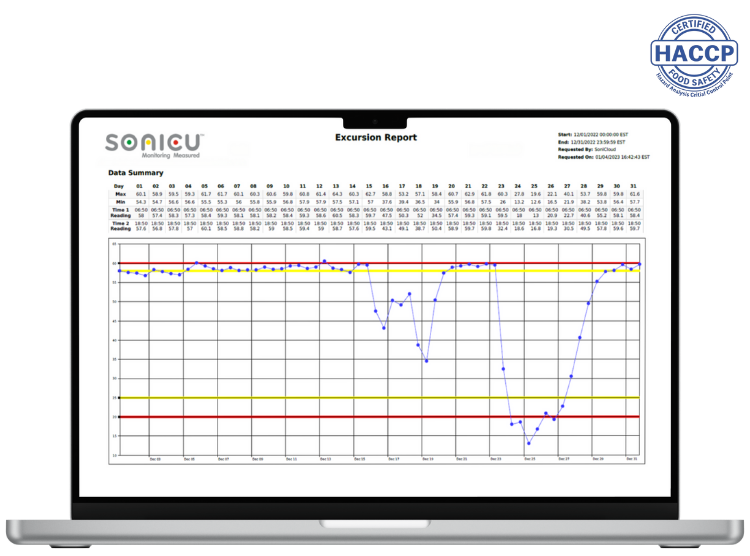Viewport: 750px width, 556px height.
Task: Select the Data Summary heading
Action: pyautogui.click(x=137, y=173)
